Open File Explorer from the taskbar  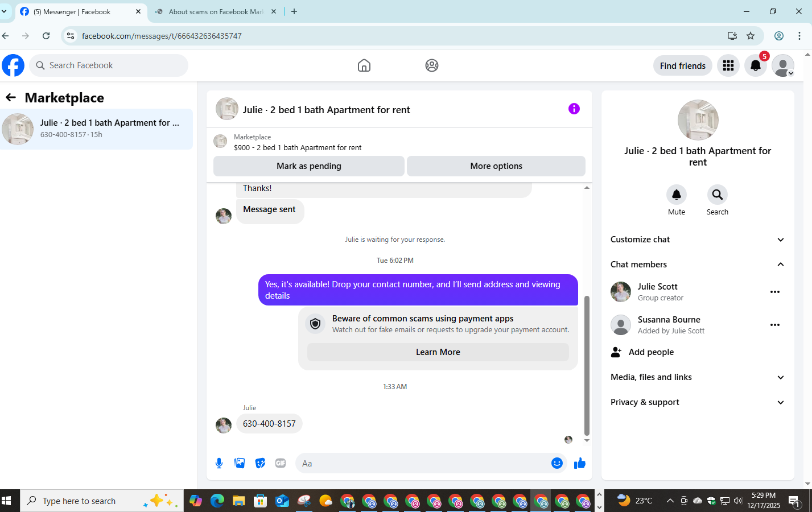(238, 501)
